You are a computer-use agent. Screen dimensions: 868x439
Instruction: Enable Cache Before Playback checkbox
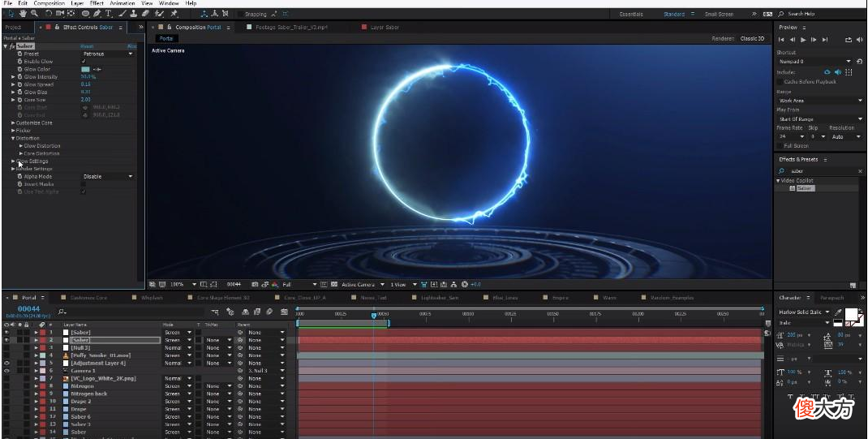pyautogui.click(x=780, y=81)
